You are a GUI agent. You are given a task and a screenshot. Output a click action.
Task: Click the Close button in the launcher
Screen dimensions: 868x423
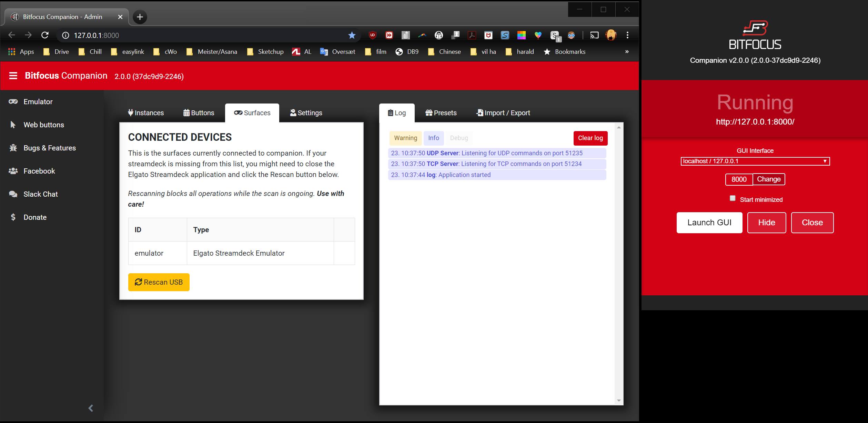coord(812,223)
